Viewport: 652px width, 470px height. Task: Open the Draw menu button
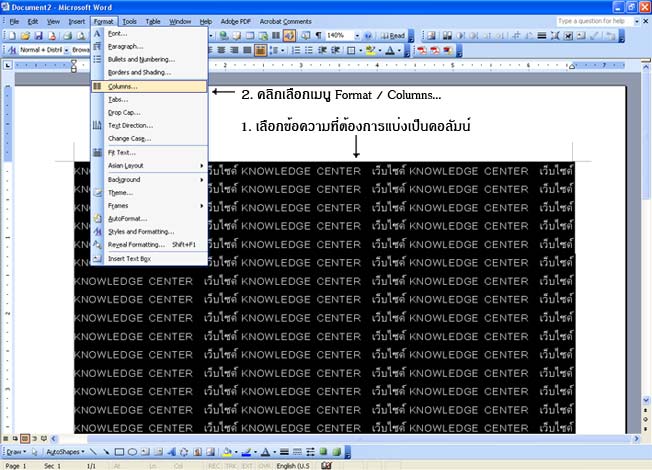16,452
